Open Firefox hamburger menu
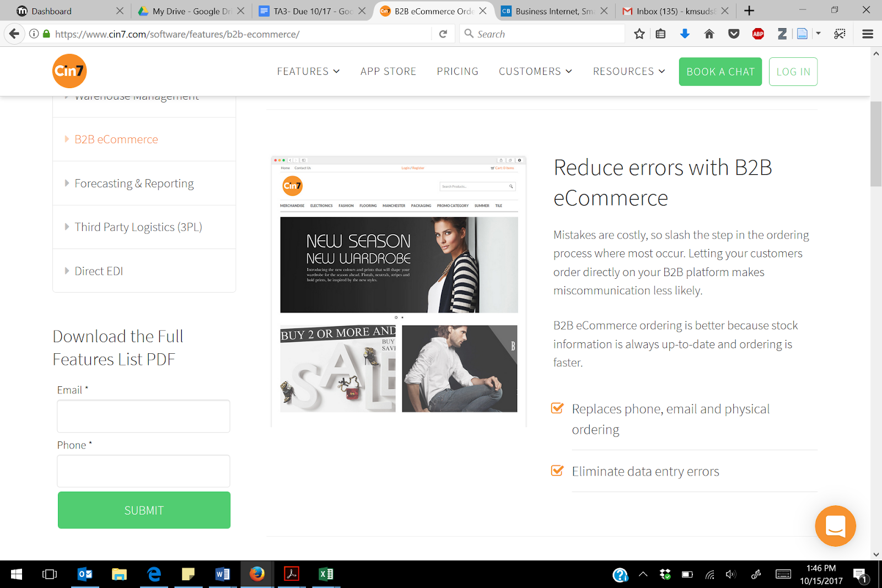Viewport: 882px width, 588px height. pos(868,34)
